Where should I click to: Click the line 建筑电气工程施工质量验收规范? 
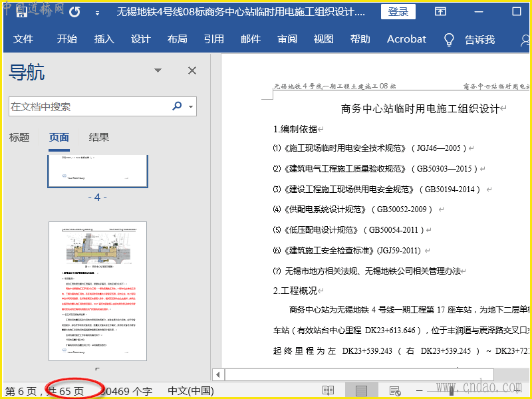[375, 169]
